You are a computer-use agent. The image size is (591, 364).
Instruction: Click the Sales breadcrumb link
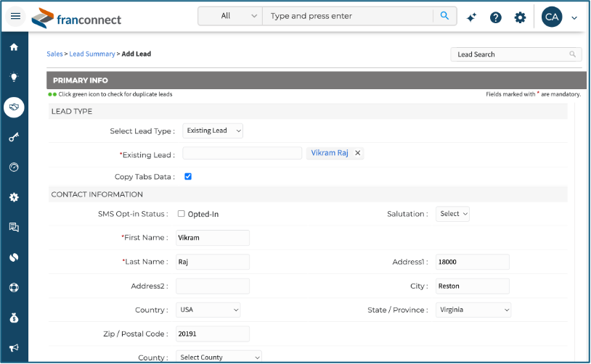54,54
